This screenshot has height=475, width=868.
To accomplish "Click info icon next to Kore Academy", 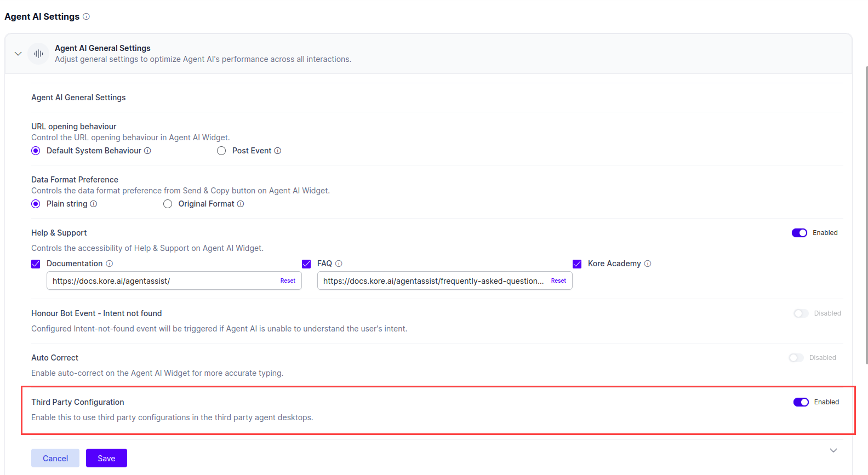I will (x=648, y=264).
